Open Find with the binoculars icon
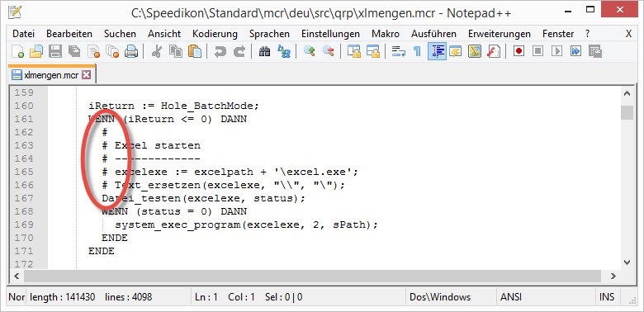 pos(265,51)
